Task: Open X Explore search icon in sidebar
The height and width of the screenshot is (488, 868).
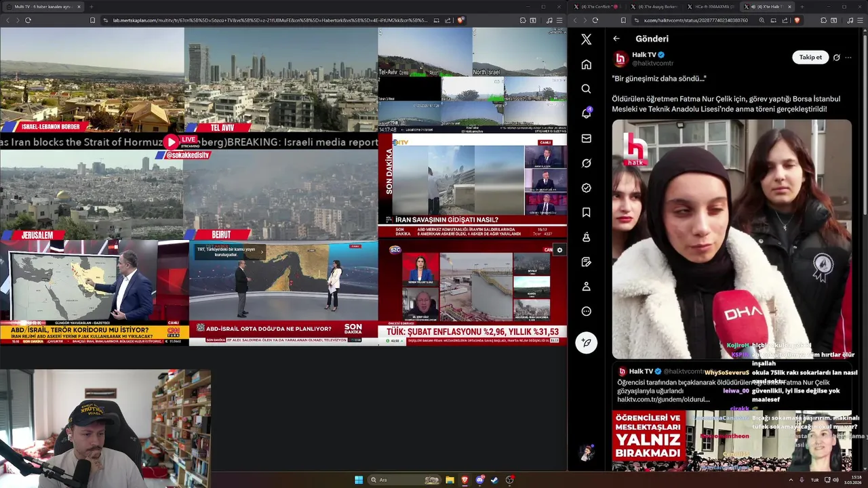Action: pos(586,89)
